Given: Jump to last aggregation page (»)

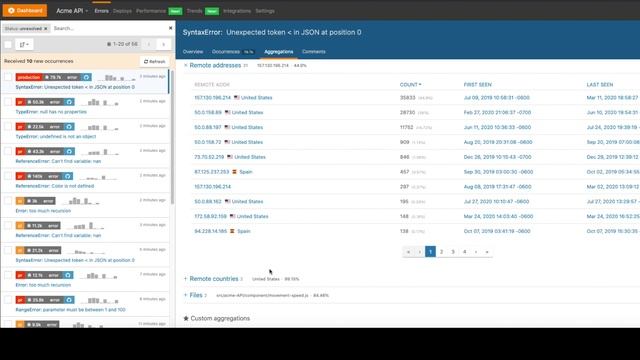Looking at the screenshot, I should (x=487, y=252).
